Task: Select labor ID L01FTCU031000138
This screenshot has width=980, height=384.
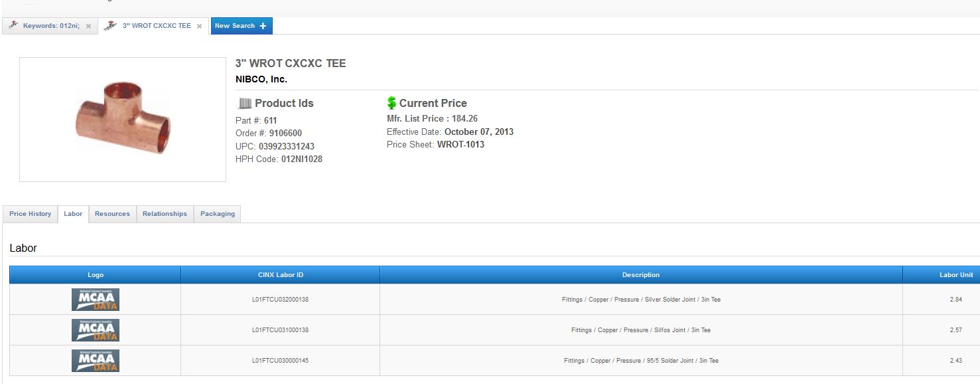Action: [280, 330]
